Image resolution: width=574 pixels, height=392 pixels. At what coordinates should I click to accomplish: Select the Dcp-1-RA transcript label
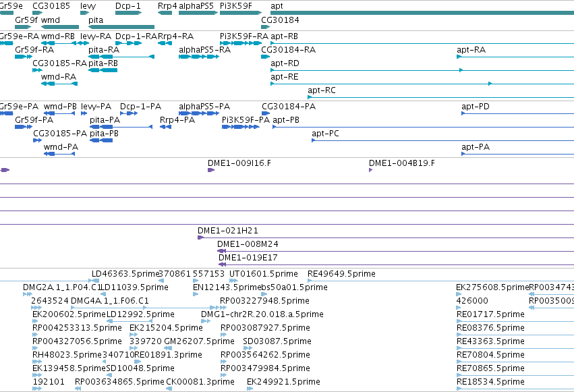click(136, 36)
